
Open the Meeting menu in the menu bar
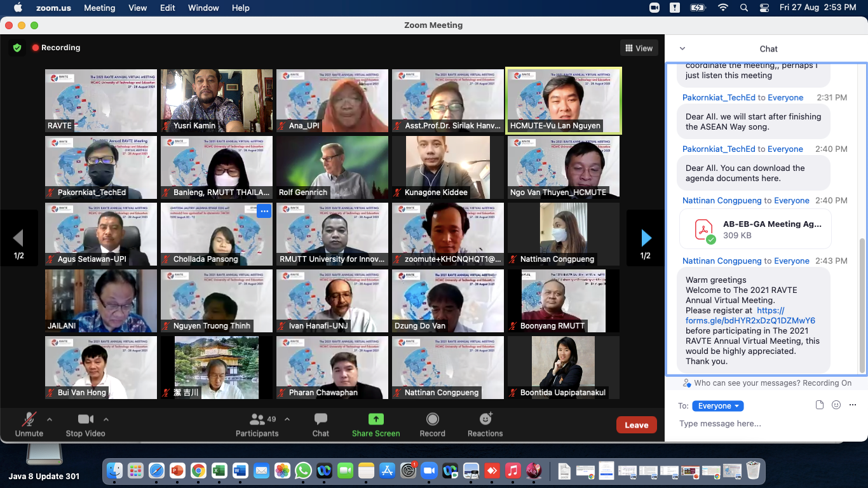click(x=100, y=8)
